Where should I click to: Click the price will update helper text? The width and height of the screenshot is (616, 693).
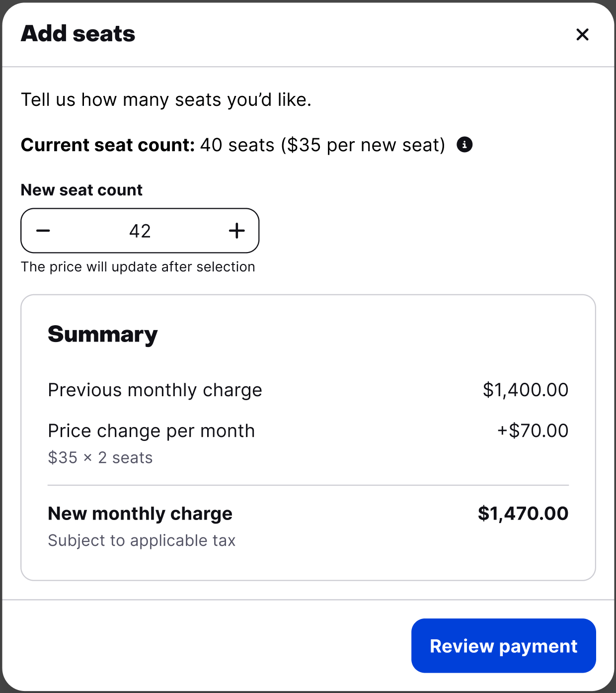(x=138, y=267)
